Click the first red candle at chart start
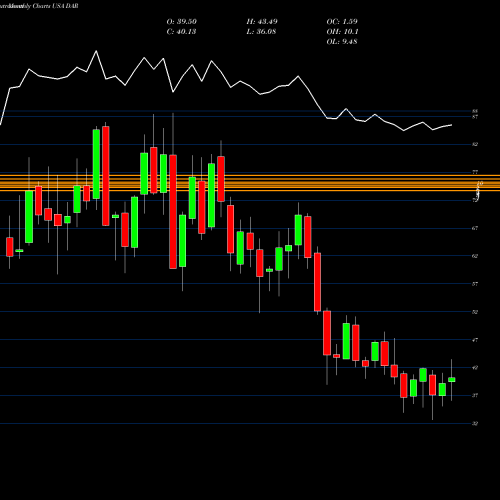Viewport: 500px width, 500px height. coord(10,247)
